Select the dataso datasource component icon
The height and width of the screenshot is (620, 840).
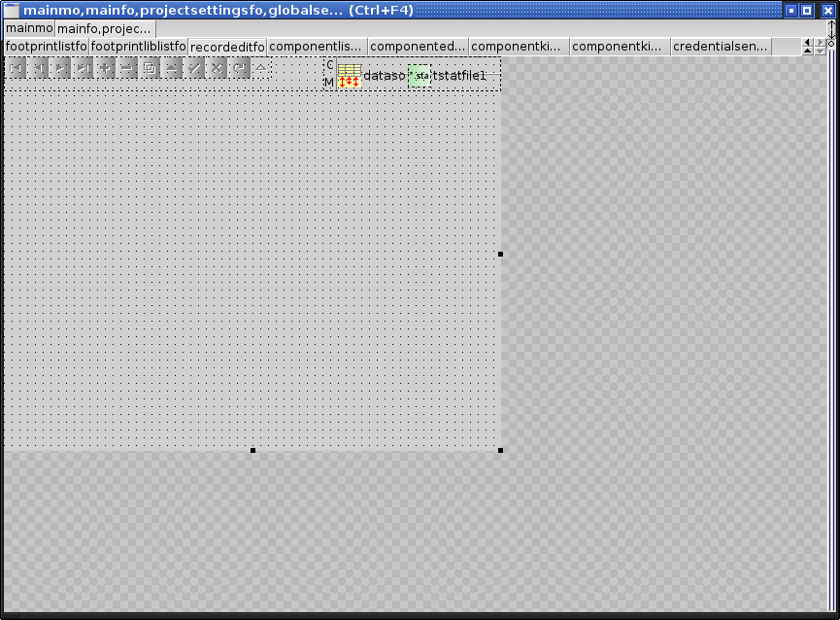(350, 76)
